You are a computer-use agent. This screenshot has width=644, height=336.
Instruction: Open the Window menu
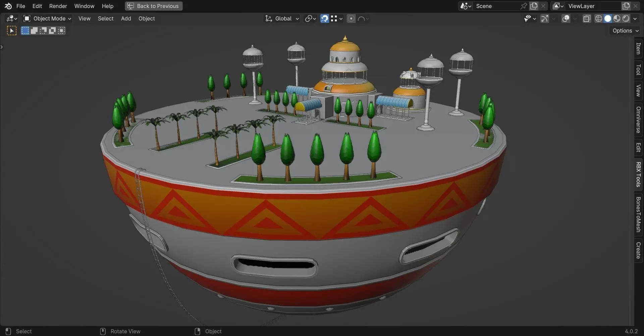(x=84, y=6)
